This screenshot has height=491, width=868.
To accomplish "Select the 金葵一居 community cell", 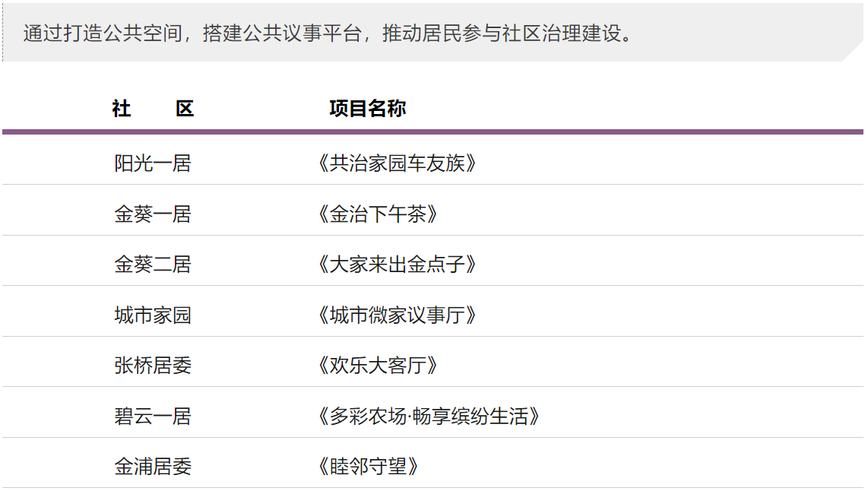I will (x=153, y=214).
